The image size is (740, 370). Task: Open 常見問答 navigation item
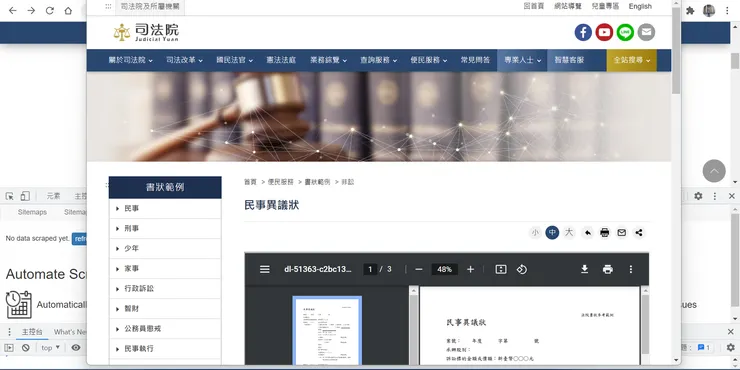[475, 60]
